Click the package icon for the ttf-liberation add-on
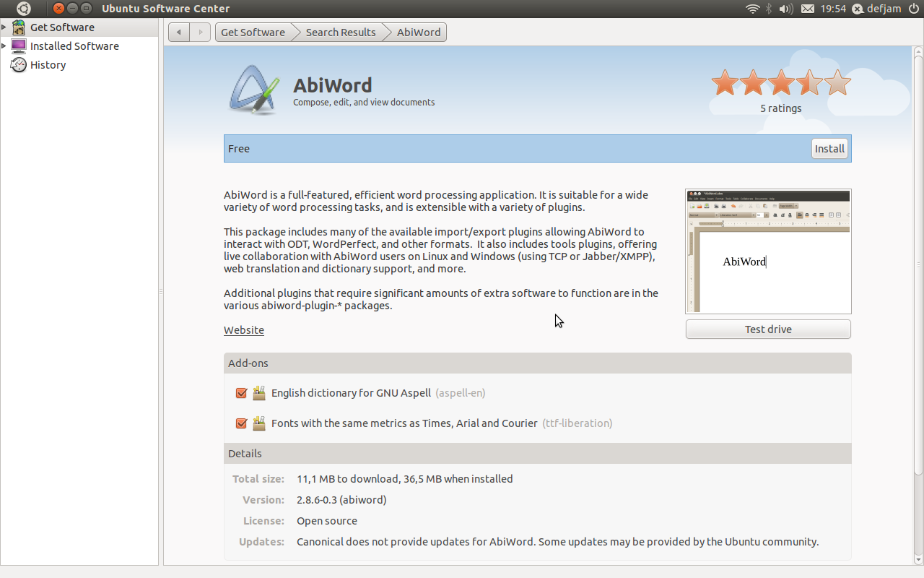The image size is (924, 578). pyautogui.click(x=259, y=423)
